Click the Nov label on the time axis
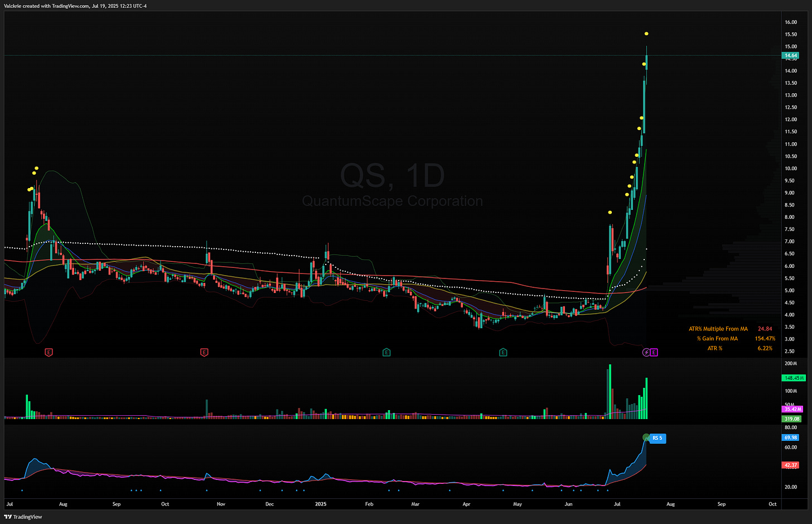This screenshot has height=524, width=812. point(221,504)
